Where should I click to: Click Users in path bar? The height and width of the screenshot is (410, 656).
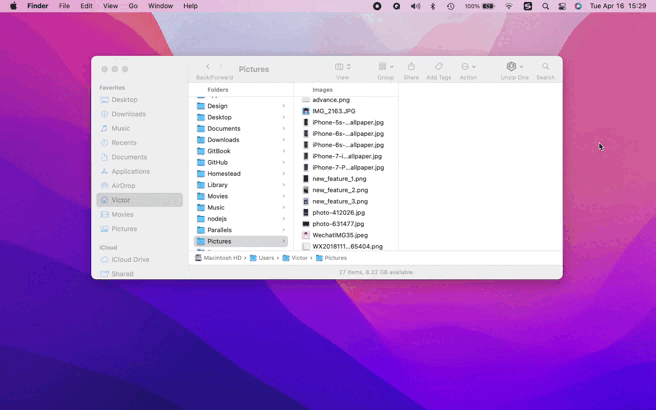(262, 258)
